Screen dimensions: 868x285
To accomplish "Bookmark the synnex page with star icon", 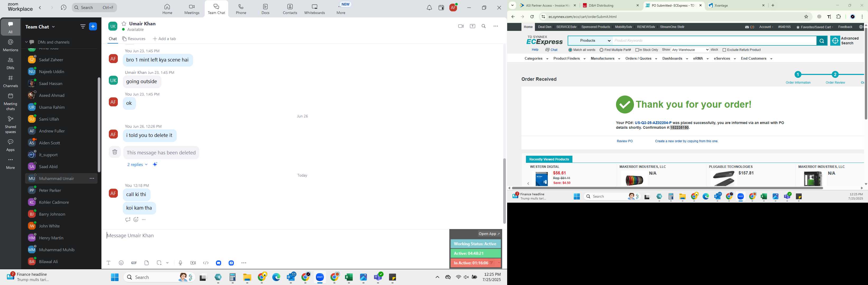I will 806,17.
